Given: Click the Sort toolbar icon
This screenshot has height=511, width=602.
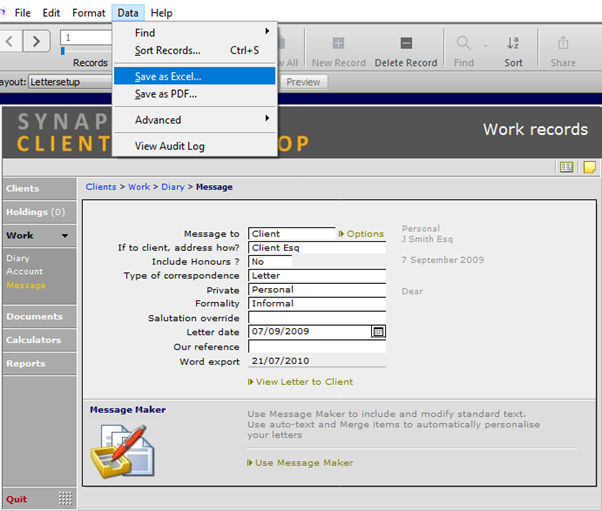Looking at the screenshot, I should 513,43.
